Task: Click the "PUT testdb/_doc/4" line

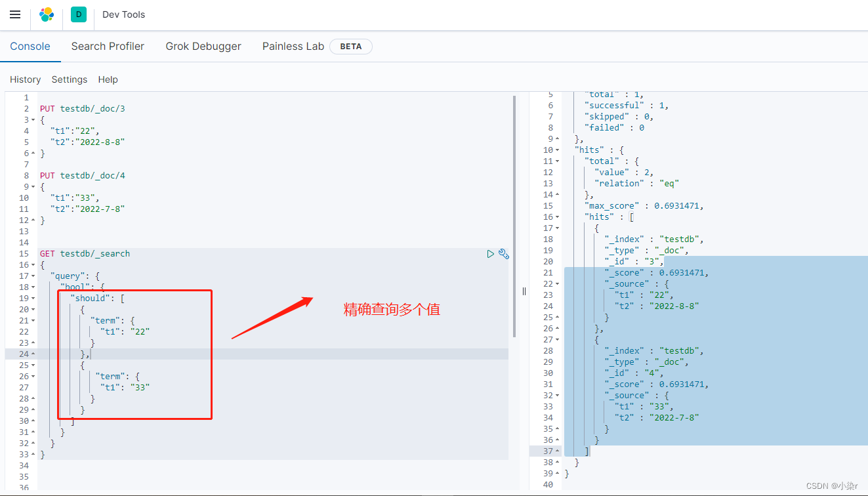Action: point(82,176)
